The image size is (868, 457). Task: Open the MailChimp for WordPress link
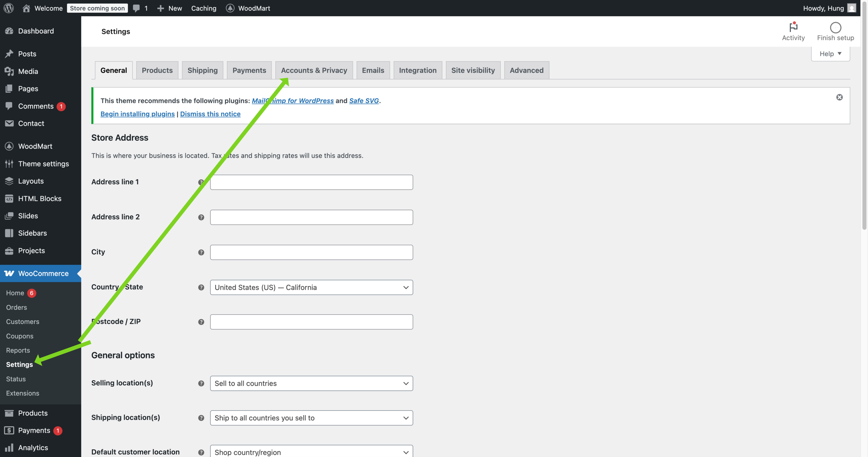[293, 101]
